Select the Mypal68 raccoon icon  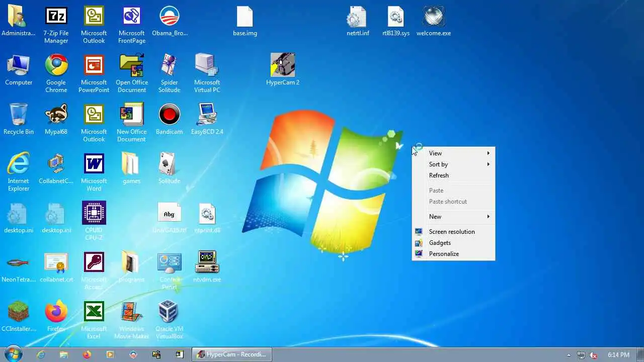click(x=56, y=119)
